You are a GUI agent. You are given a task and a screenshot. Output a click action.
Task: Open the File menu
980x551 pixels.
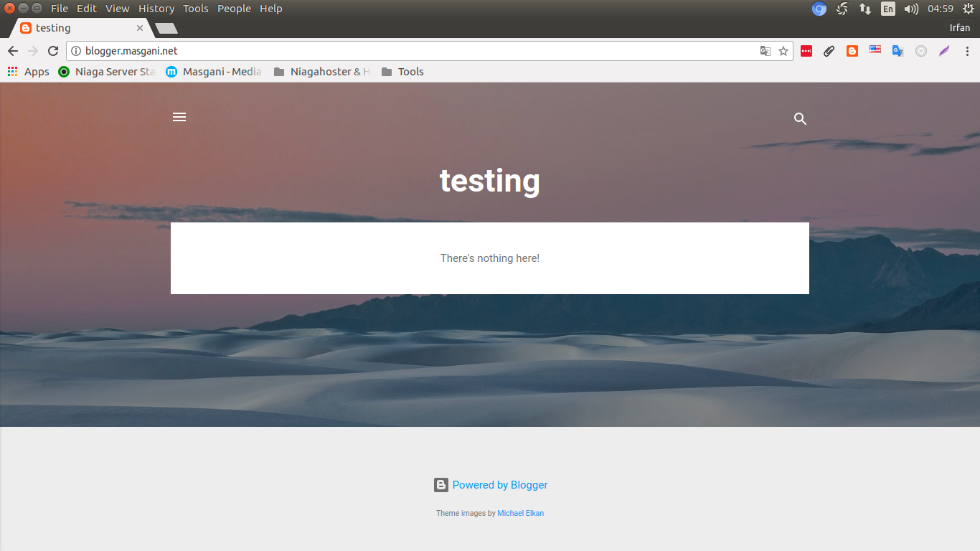pos(60,9)
